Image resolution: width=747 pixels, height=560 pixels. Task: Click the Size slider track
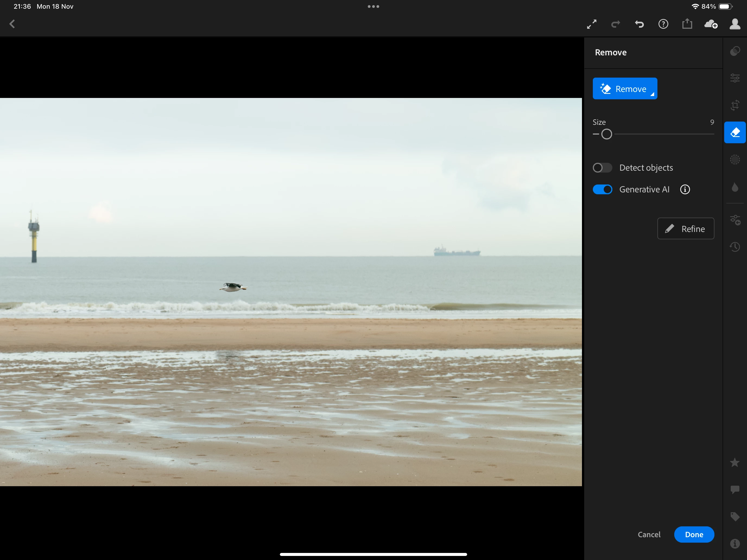click(x=662, y=134)
